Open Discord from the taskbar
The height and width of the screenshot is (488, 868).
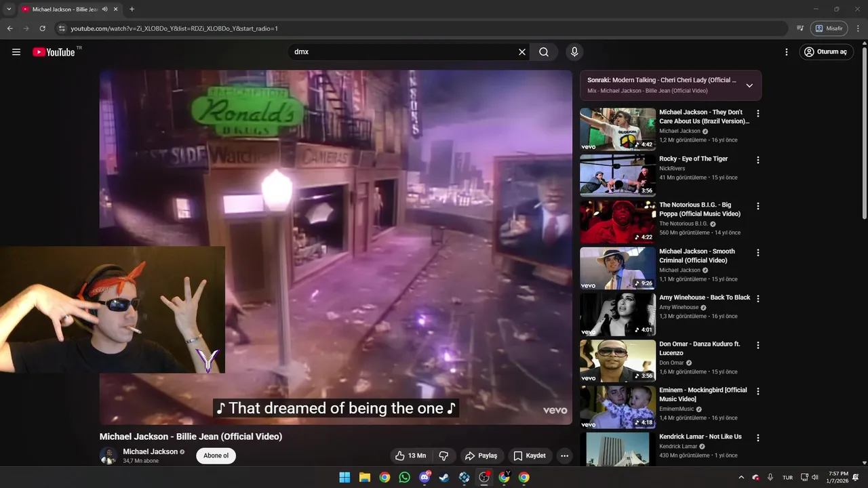tap(425, 477)
